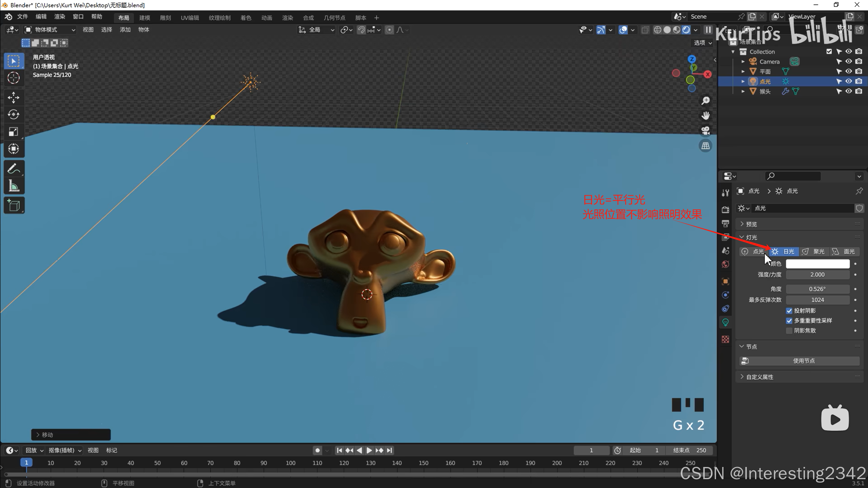Hide the 猴头 object in viewport
The height and width of the screenshot is (488, 868).
(x=849, y=91)
